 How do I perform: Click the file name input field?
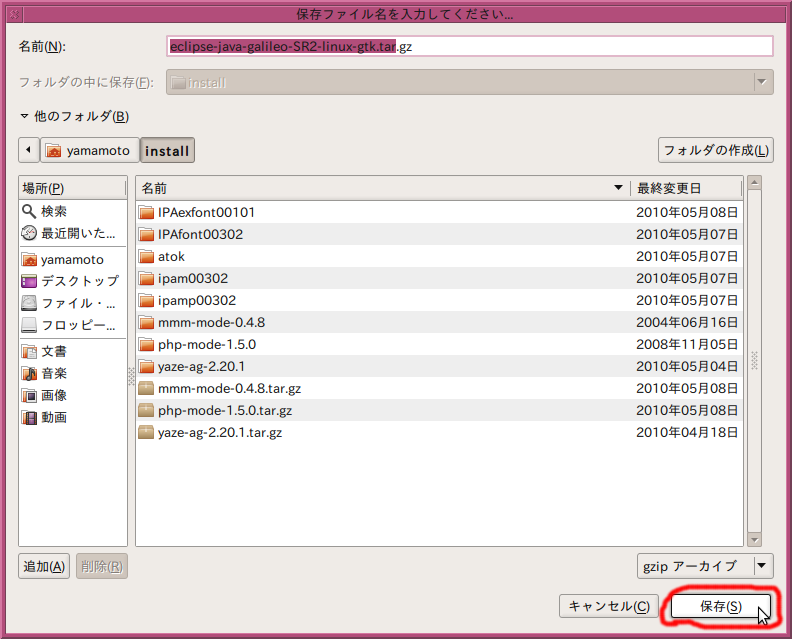point(470,46)
